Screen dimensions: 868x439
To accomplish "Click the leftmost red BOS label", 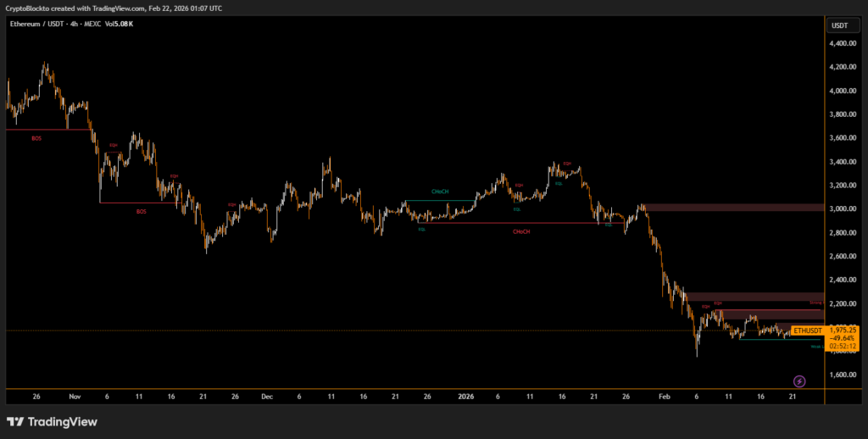I will click(36, 137).
